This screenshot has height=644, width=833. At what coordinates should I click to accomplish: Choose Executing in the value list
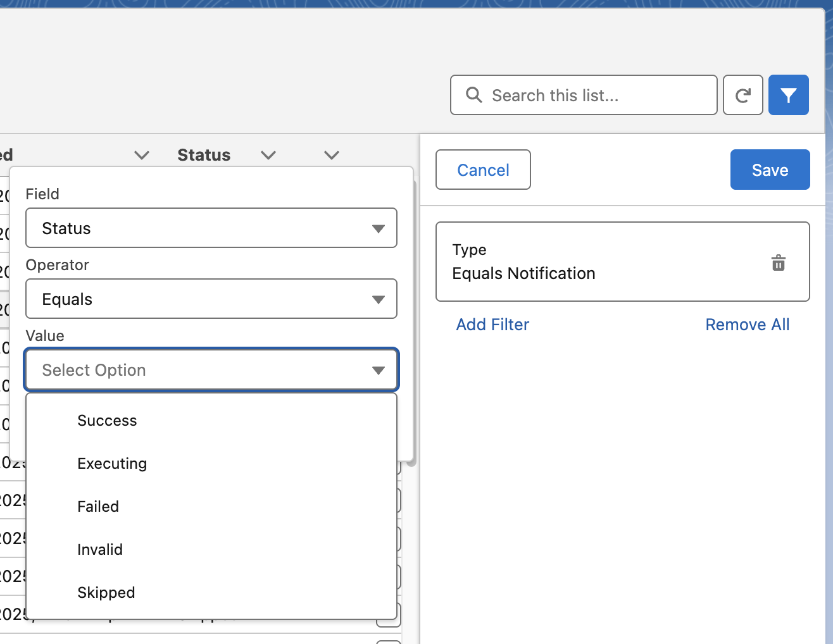[112, 464]
